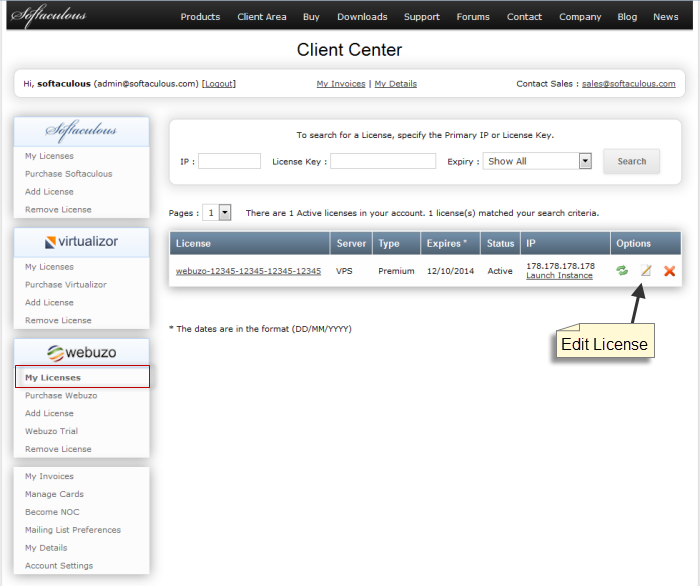Open Webuzo Trial in sidebar
Image resolution: width=700 pixels, height=586 pixels.
[51, 431]
